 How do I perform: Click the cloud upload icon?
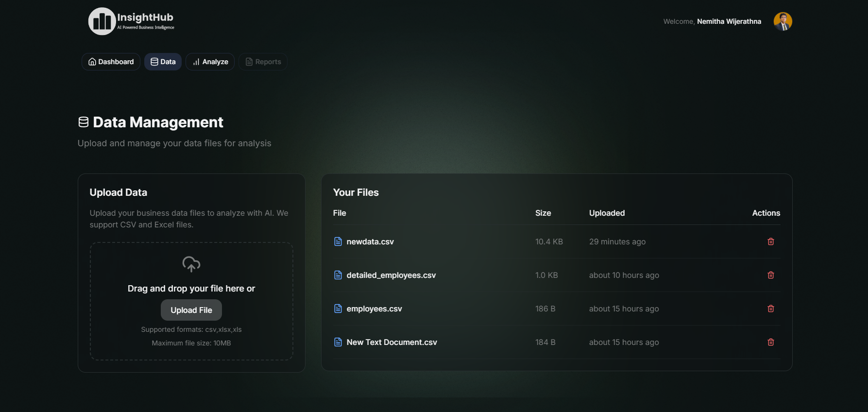(x=191, y=264)
